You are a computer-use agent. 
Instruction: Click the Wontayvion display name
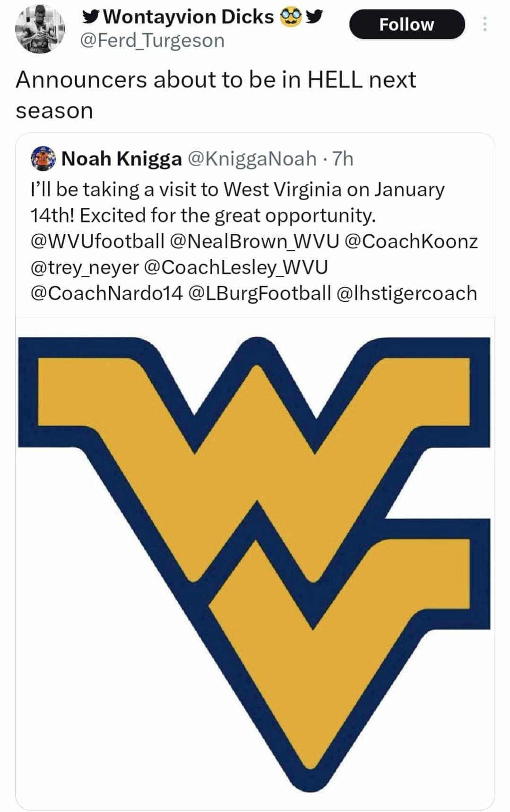(188, 17)
